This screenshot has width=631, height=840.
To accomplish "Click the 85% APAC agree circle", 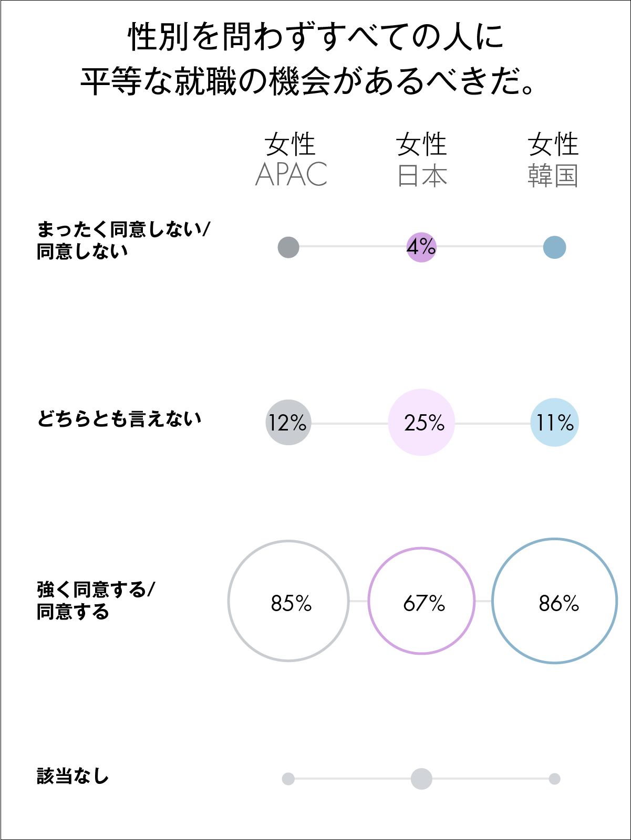I will pyautogui.click(x=288, y=601).
